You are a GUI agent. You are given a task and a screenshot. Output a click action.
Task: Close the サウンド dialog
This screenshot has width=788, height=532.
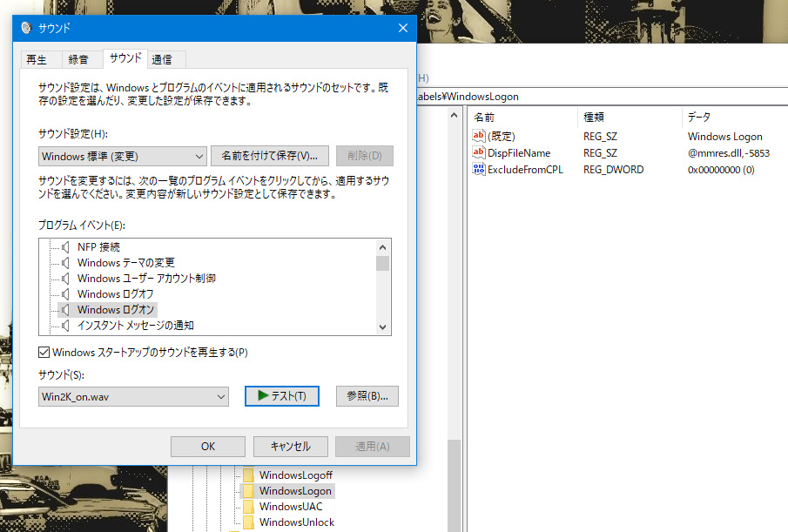point(403,28)
